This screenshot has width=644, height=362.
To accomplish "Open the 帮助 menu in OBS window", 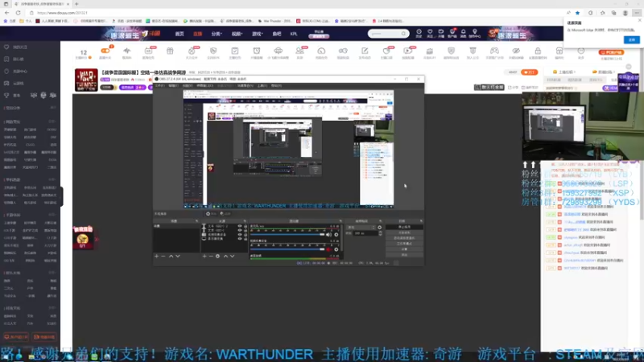I will tap(276, 86).
